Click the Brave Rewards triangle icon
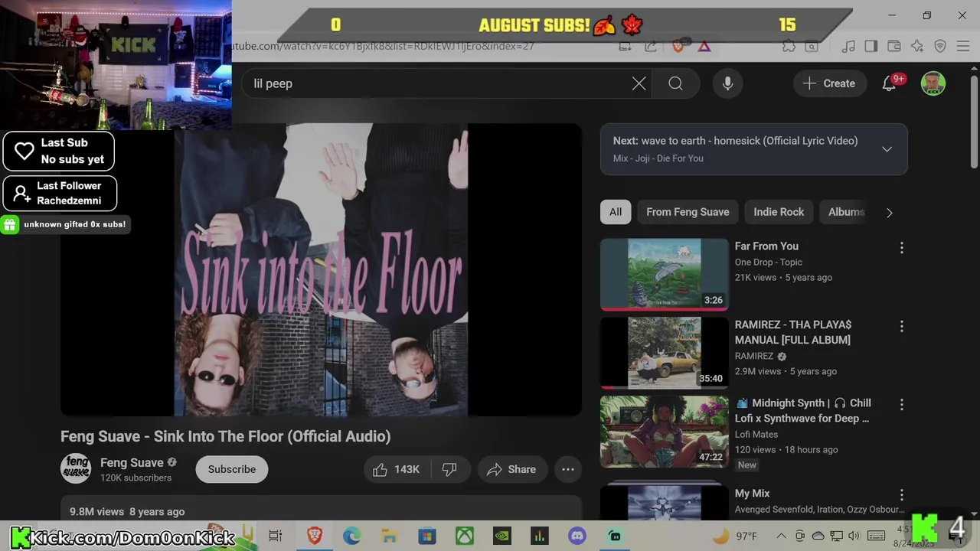 (x=704, y=46)
